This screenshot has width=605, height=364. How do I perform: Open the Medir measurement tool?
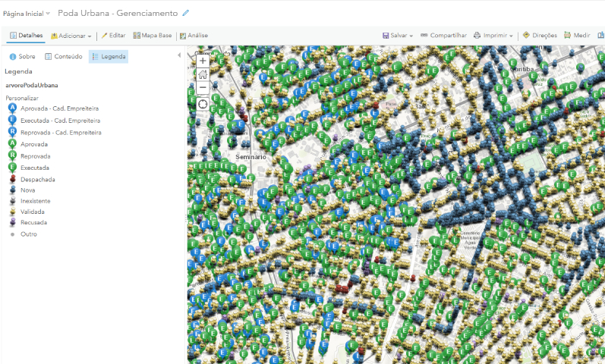[x=577, y=36]
